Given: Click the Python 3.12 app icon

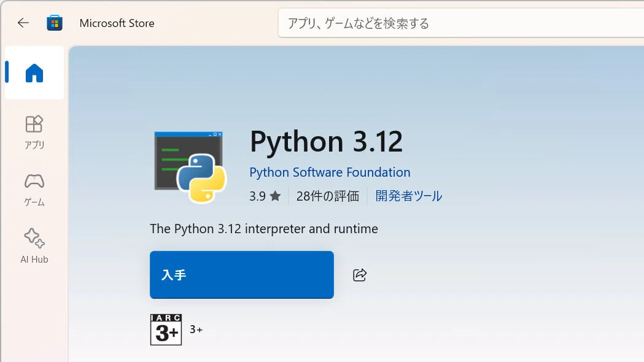Looking at the screenshot, I should coord(190,167).
